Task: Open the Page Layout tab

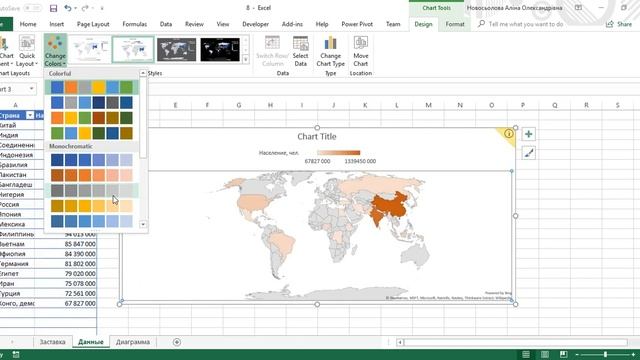Action: (93, 24)
